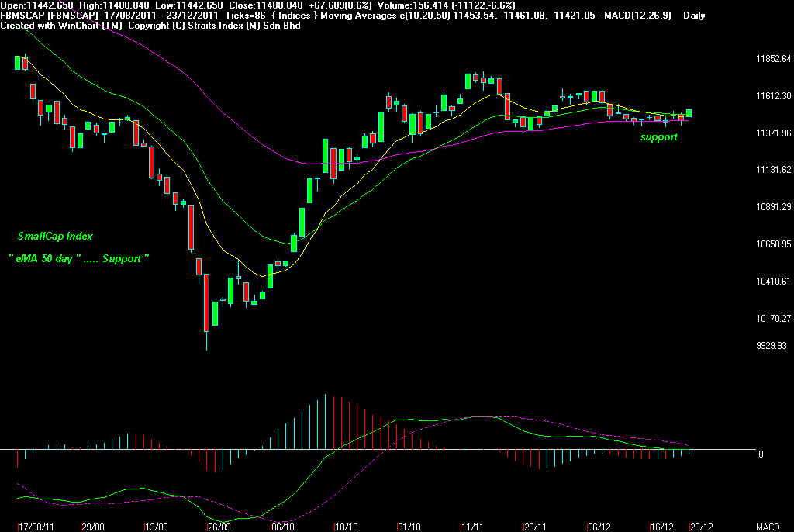Click price axis label 11612.30
The width and height of the screenshot is (794, 532).
point(773,95)
